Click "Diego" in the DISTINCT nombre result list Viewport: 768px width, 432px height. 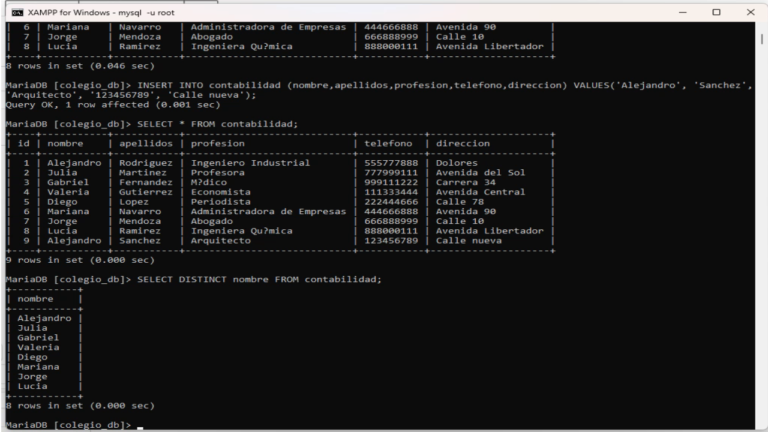[x=32, y=357]
